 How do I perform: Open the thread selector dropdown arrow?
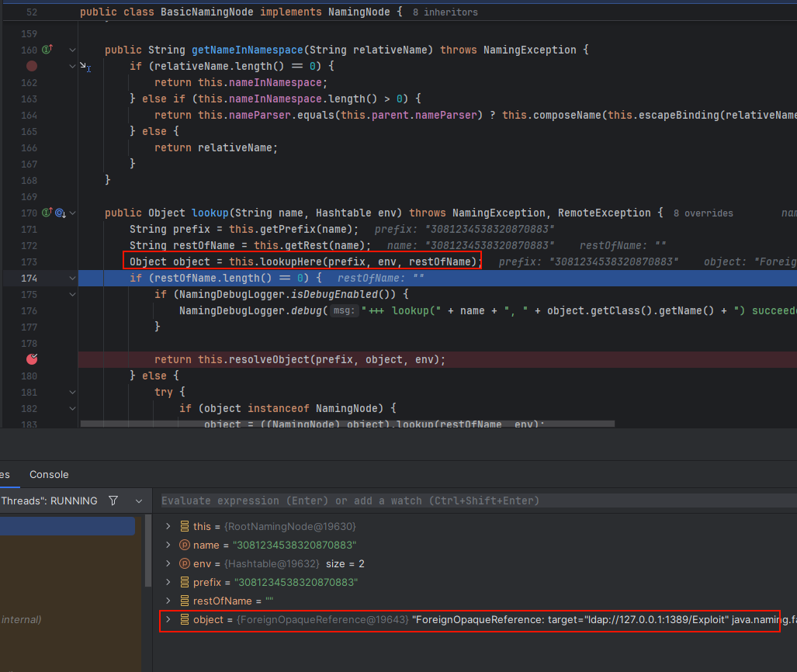point(139,501)
